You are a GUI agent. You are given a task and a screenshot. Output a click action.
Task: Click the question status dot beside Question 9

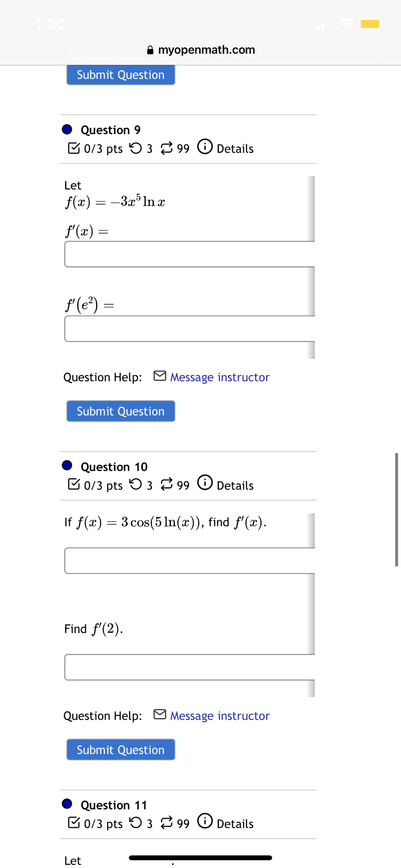coord(67,129)
